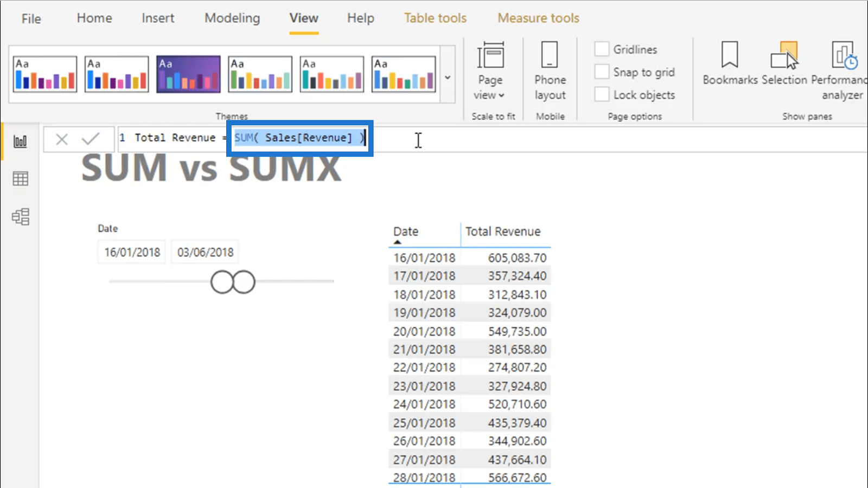Enable the Snap to grid checkbox

(602, 72)
